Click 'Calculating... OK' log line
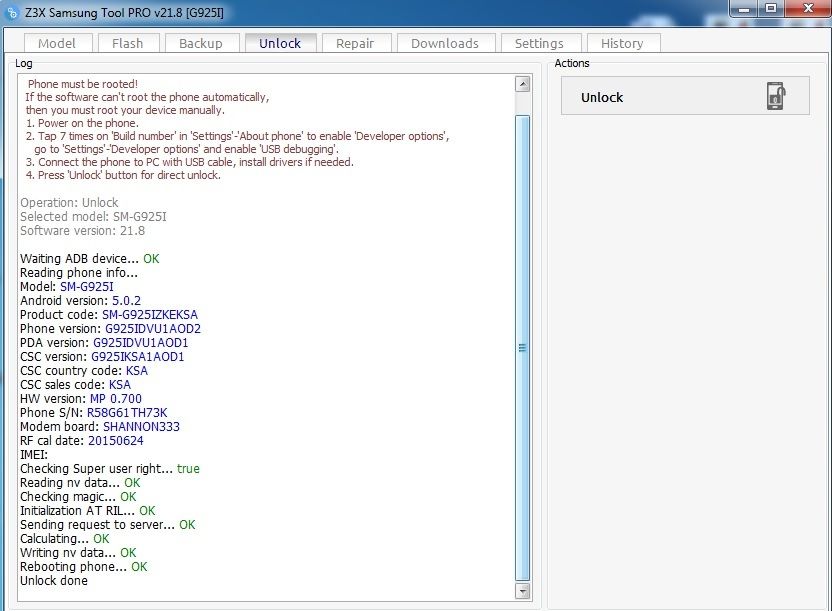The height and width of the screenshot is (611, 832). coord(65,539)
